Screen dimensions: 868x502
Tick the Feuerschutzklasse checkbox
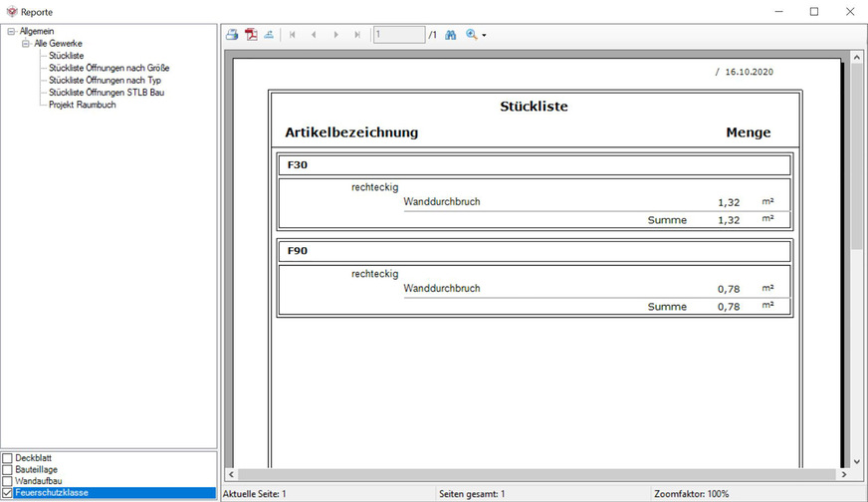8,493
